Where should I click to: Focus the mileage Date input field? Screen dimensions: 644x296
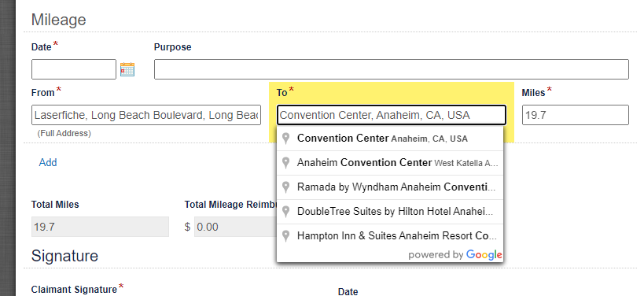[x=74, y=69]
